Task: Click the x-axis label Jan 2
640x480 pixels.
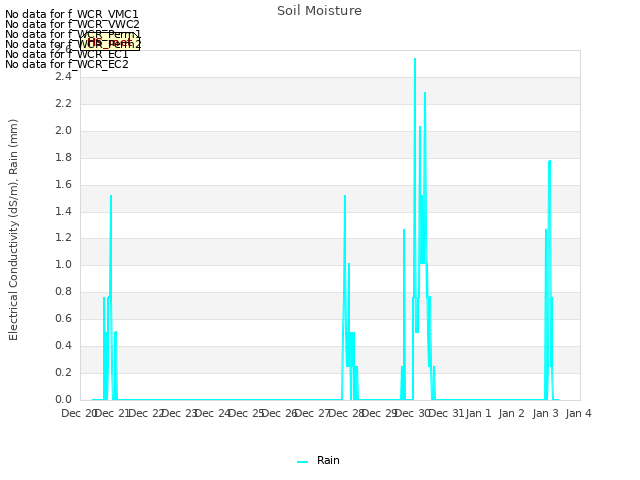Action: click(511, 413)
